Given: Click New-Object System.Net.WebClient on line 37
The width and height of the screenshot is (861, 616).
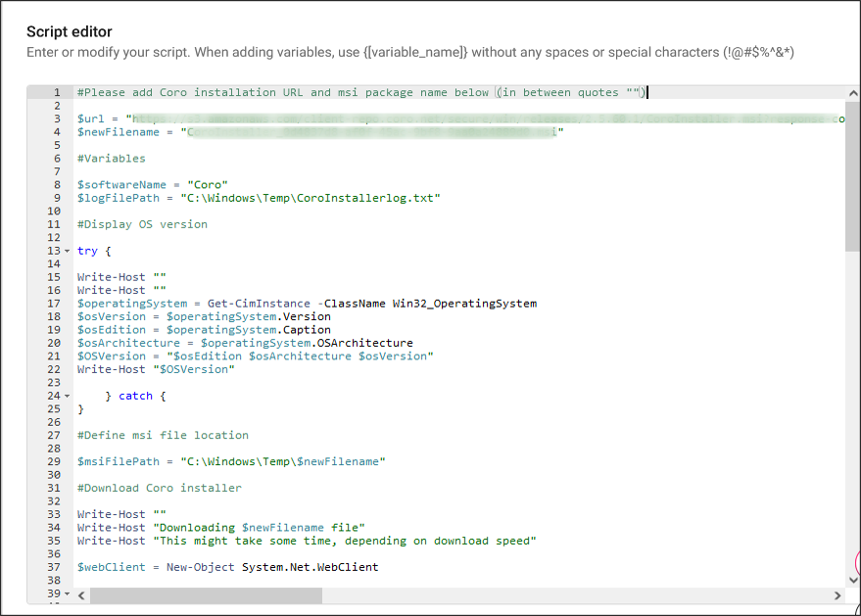Looking at the screenshot, I should (x=274, y=567).
